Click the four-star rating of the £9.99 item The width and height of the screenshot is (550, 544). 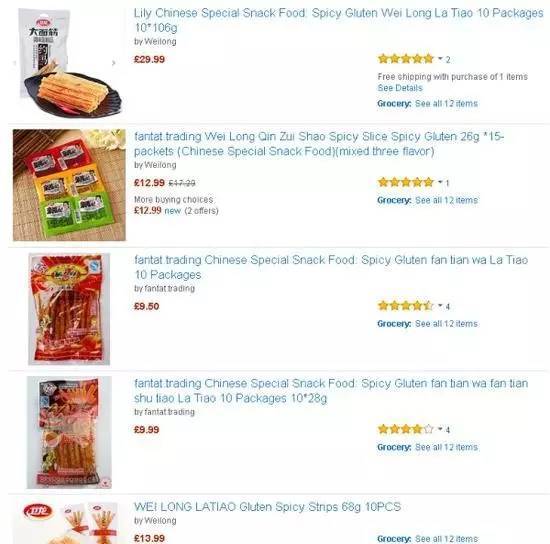(406, 429)
